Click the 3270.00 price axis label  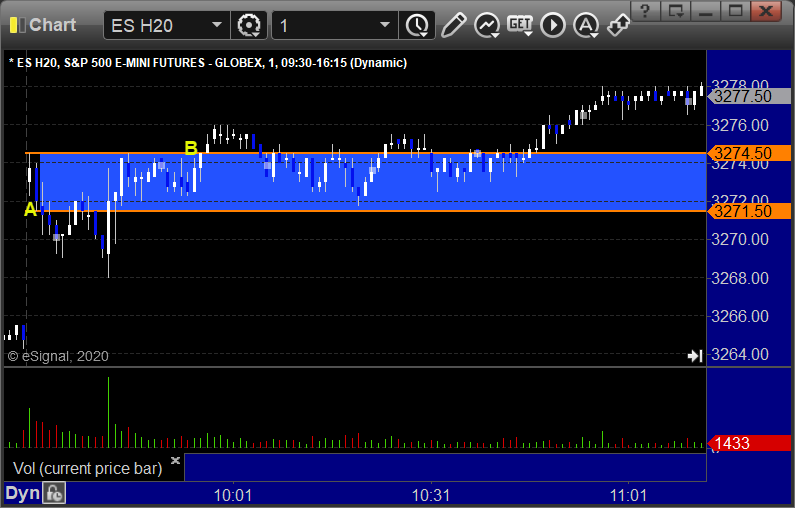point(740,239)
